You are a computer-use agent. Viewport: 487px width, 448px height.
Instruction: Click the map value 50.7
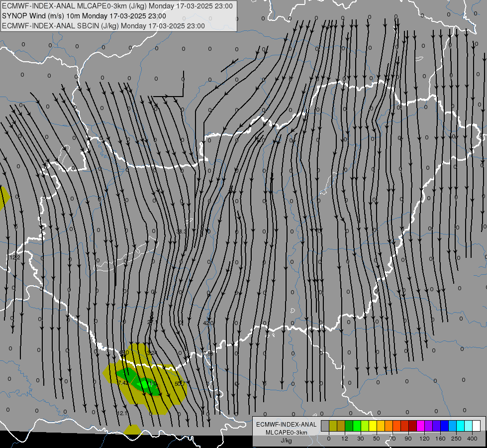point(180,384)
